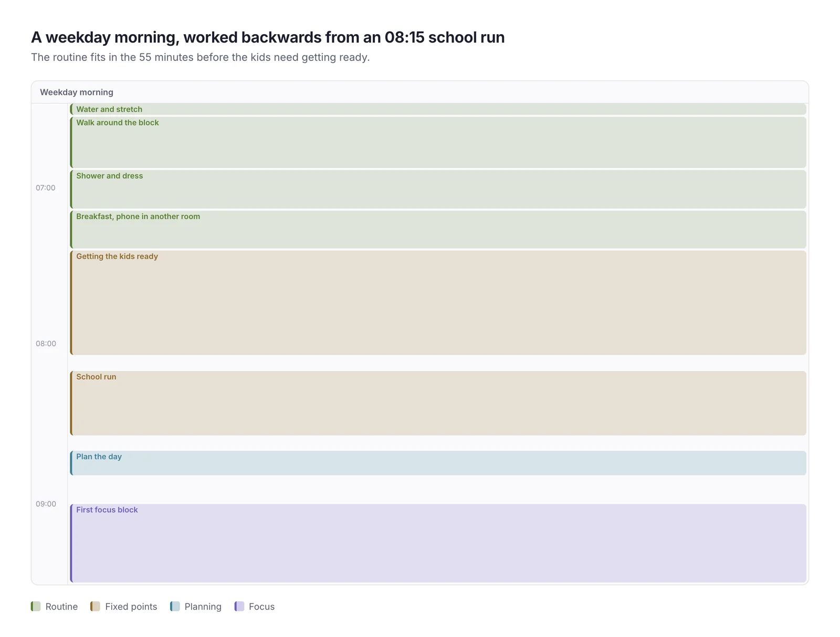
Task: Click the Planning legend swatch
Action: tap(175, 607)
